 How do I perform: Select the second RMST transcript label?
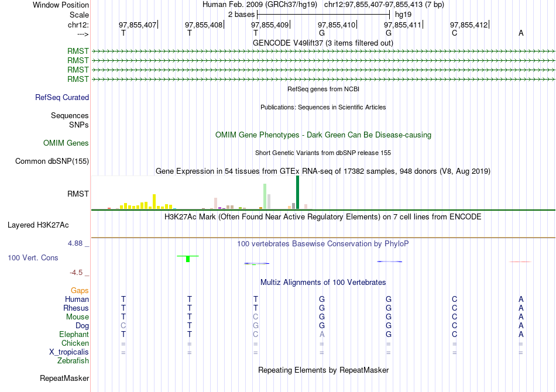(78, 60)
